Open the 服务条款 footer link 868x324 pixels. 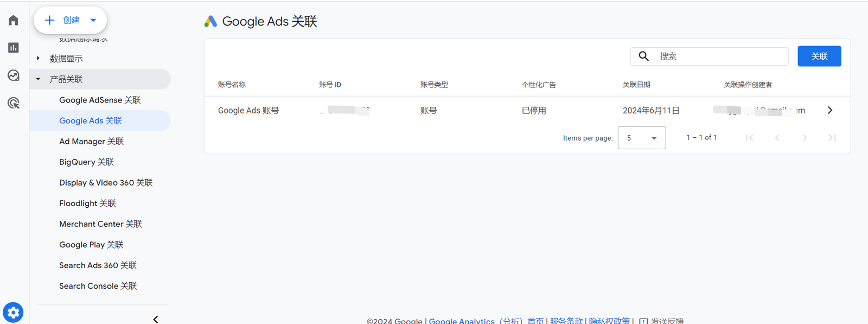(566, 321)
